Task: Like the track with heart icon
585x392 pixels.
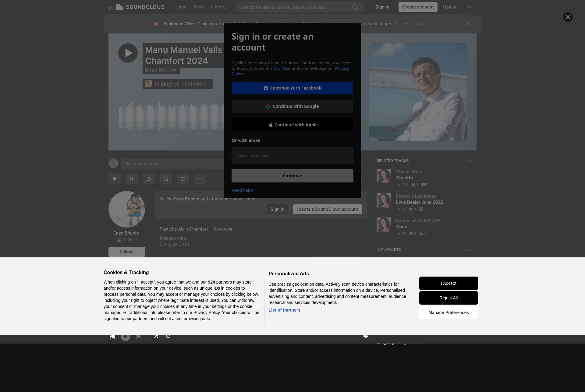Action: pos(115,179)
